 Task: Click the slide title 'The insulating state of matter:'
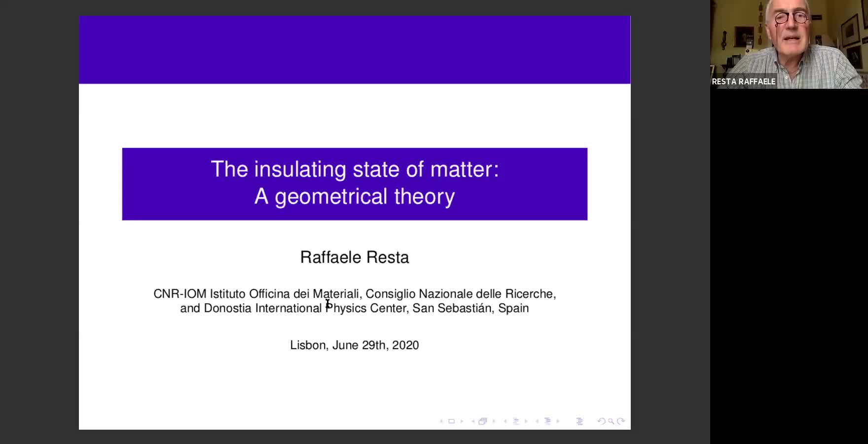point(355,169)
